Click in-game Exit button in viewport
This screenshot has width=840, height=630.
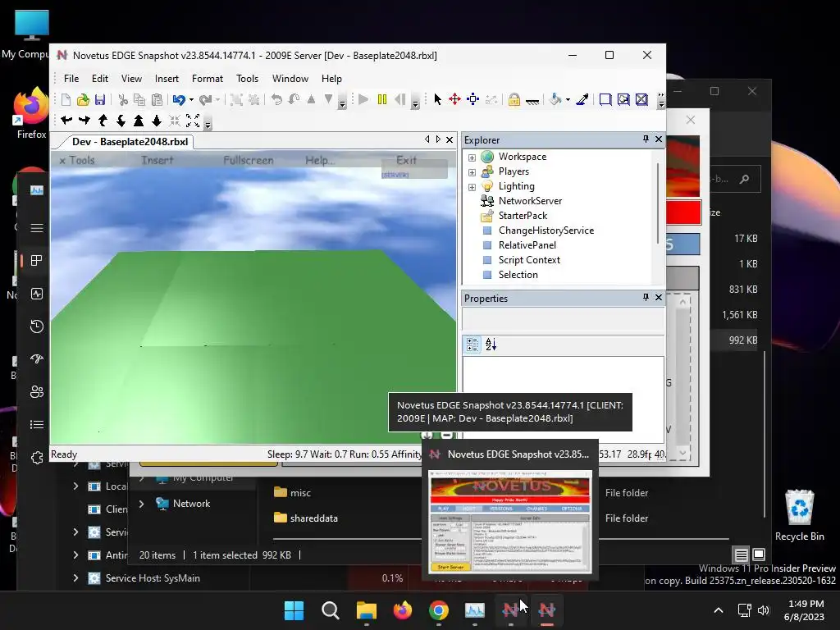coord(406,160)
